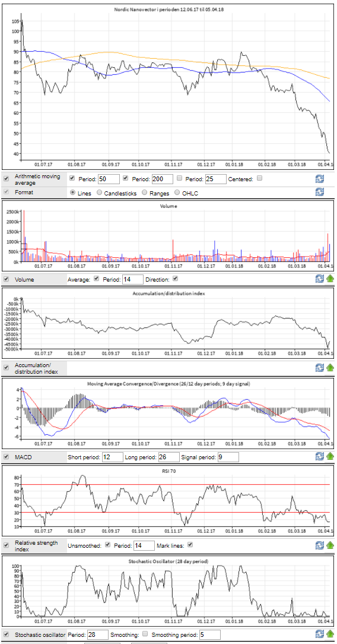Screen dimensions: 337x644
Task: Move Relative strength index panel up
Action: tap(330, 546)
